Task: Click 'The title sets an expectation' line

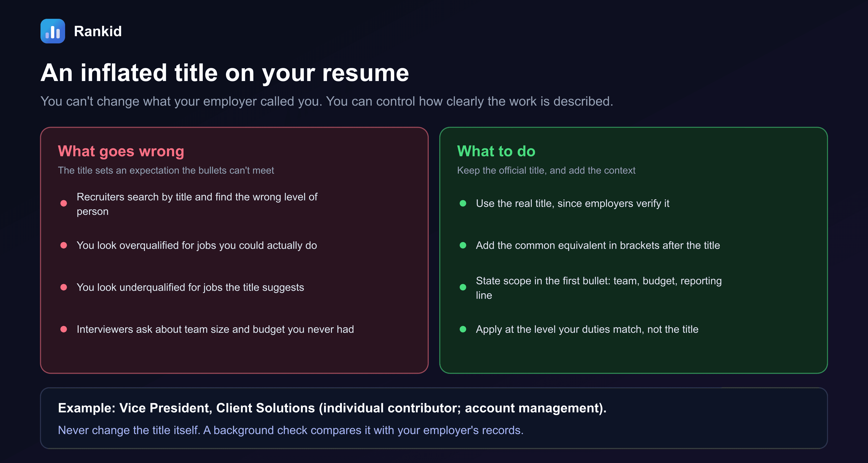Action: point(166,170)
